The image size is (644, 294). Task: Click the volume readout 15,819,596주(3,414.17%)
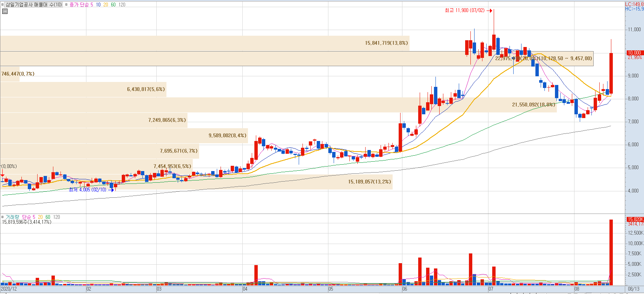27,222
